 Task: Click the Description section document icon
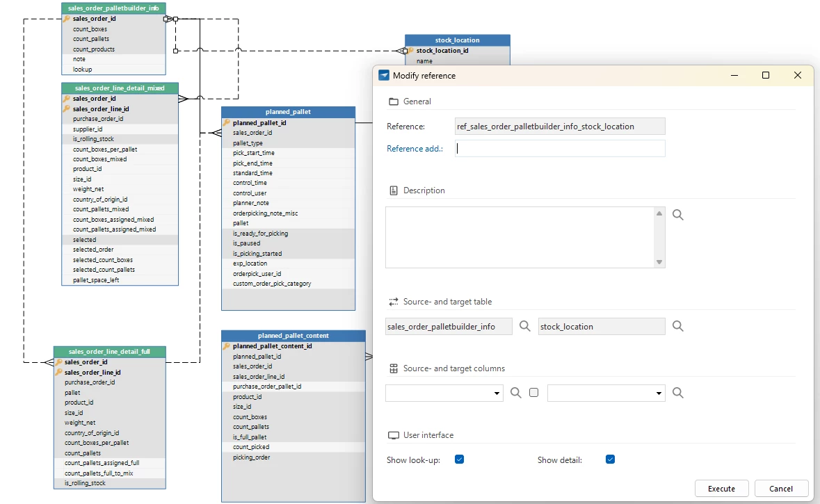click(x=393, y=190)
